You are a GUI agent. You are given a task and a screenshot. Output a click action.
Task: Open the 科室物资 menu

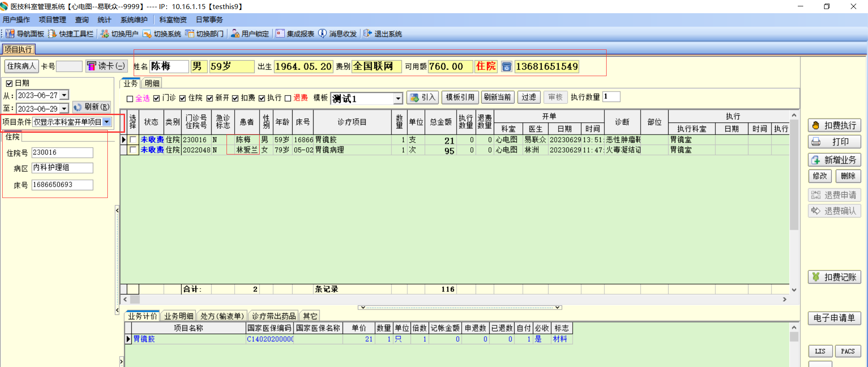pyautogui.click(x=173, y=20)
